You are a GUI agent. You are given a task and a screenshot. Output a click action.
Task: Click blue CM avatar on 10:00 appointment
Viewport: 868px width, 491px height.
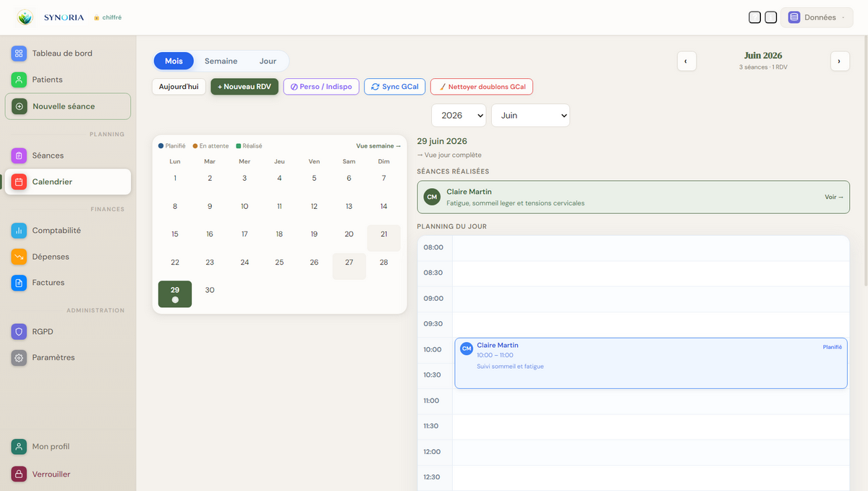(467, 349)
